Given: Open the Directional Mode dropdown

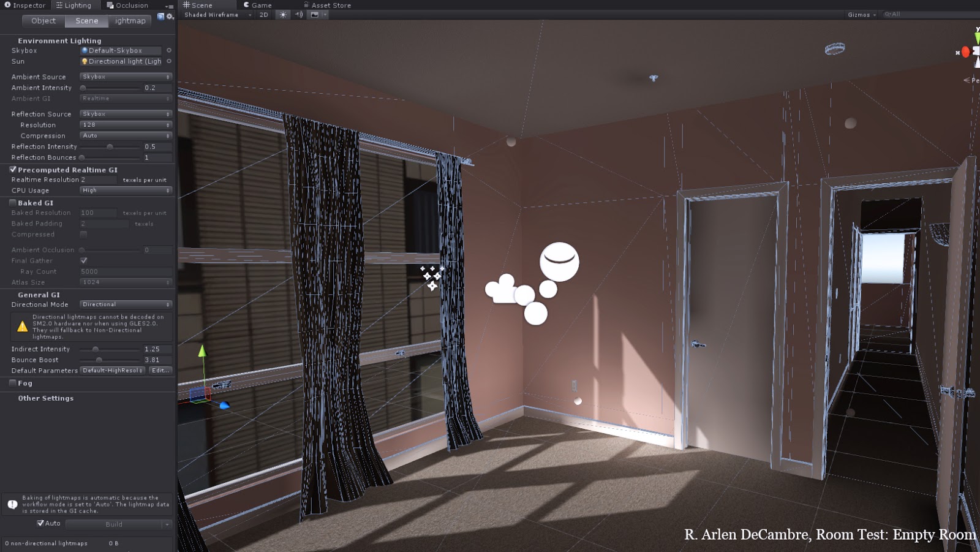Looking at the screenshot, I should point(125,304).
